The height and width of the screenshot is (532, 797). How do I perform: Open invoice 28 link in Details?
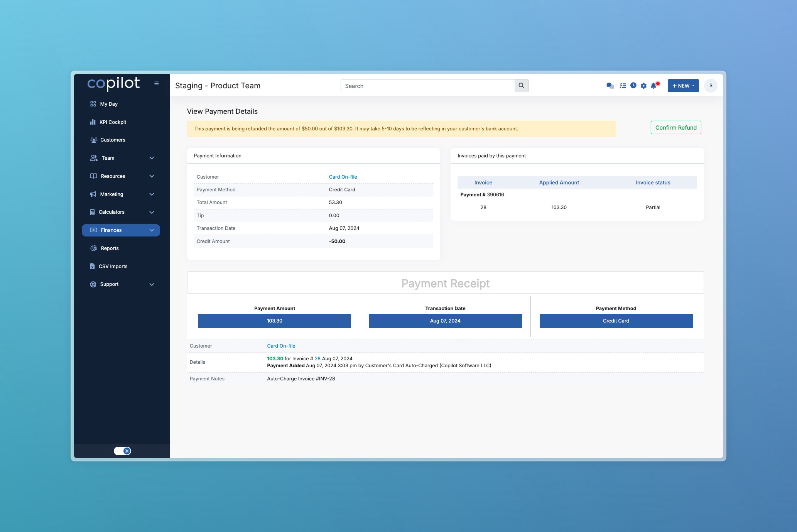[317, 358]
